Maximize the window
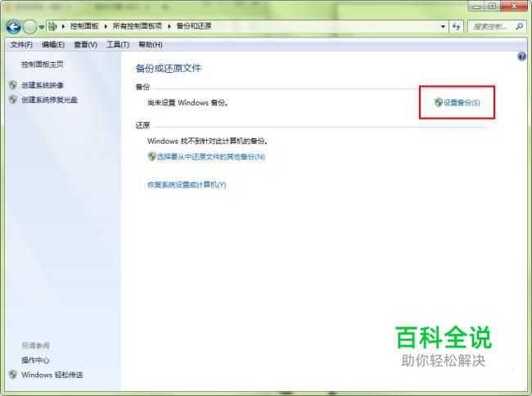 click(493, 6)
